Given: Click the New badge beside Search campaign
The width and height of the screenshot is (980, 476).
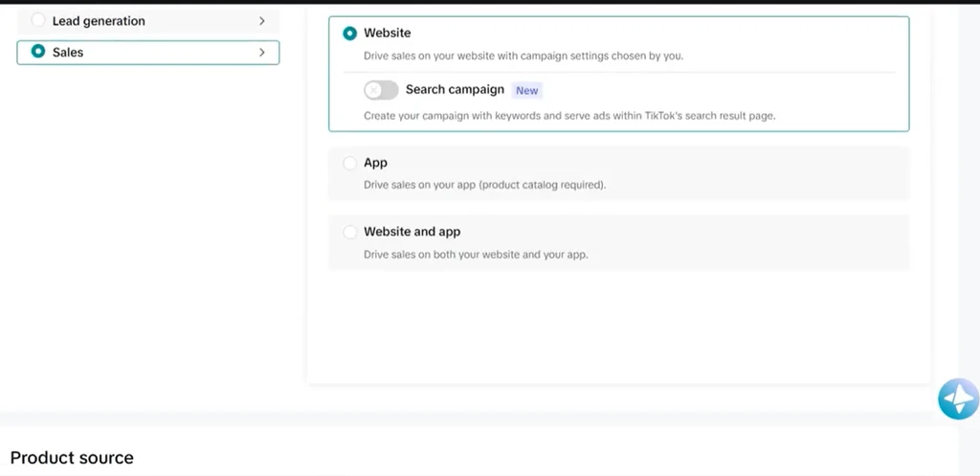Looking at the screenshot, I should [x=527, y=91].
